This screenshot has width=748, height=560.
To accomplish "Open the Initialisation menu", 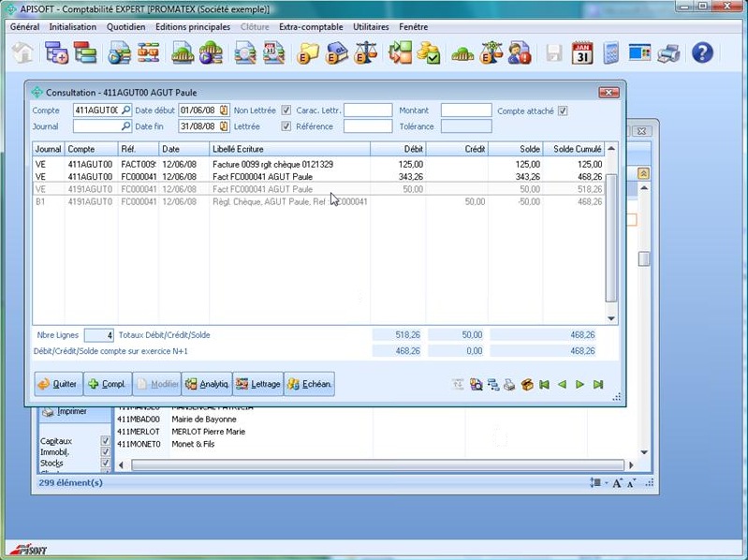I will 72,27.
